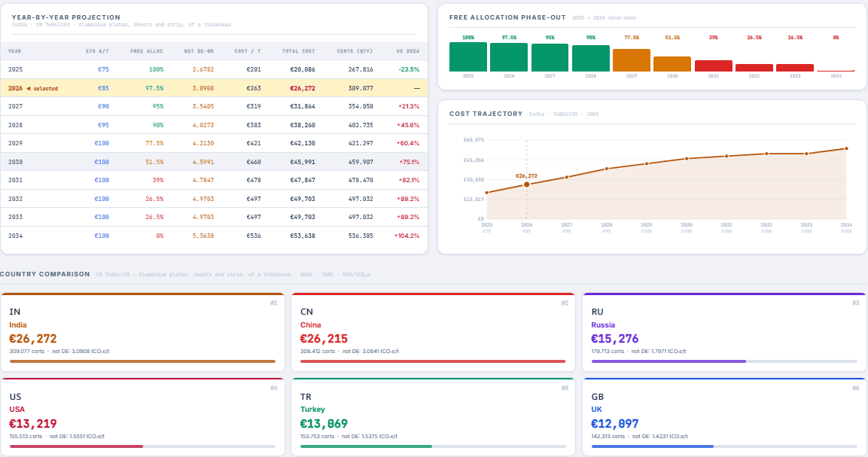This screenshot has height=457, width=868.
Task: Select the Turkey country card
Action: (x=433, y=416)
